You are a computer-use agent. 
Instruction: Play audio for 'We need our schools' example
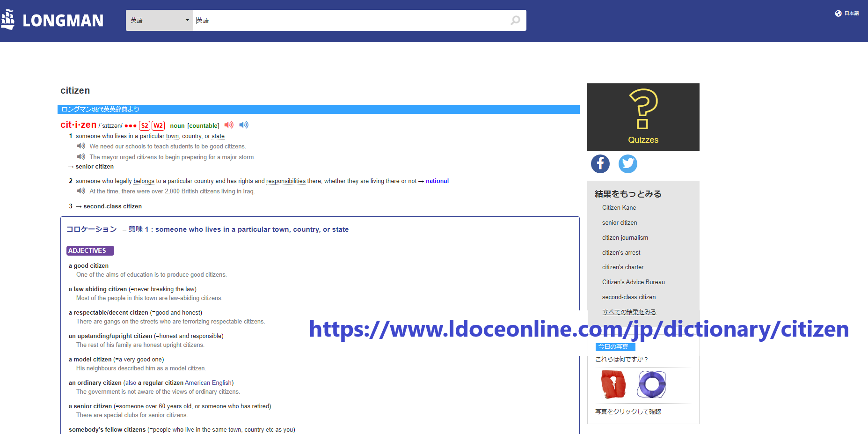point(81,146)
